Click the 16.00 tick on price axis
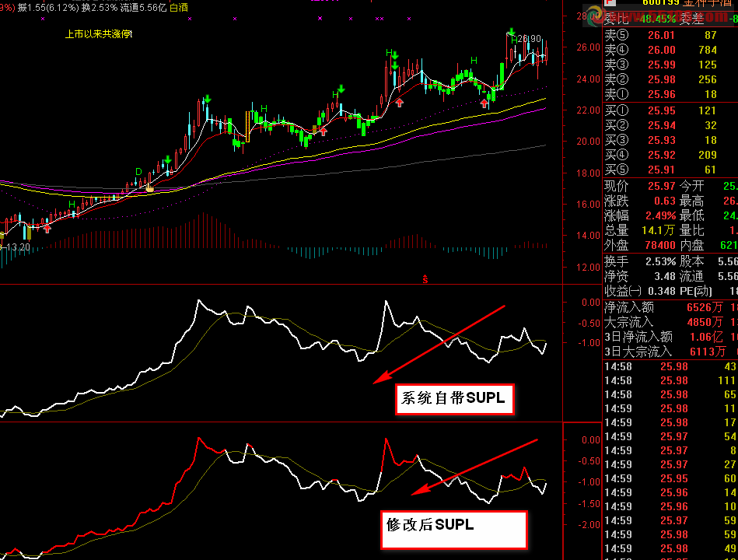The image size is (738, 560). click(588, 205)
